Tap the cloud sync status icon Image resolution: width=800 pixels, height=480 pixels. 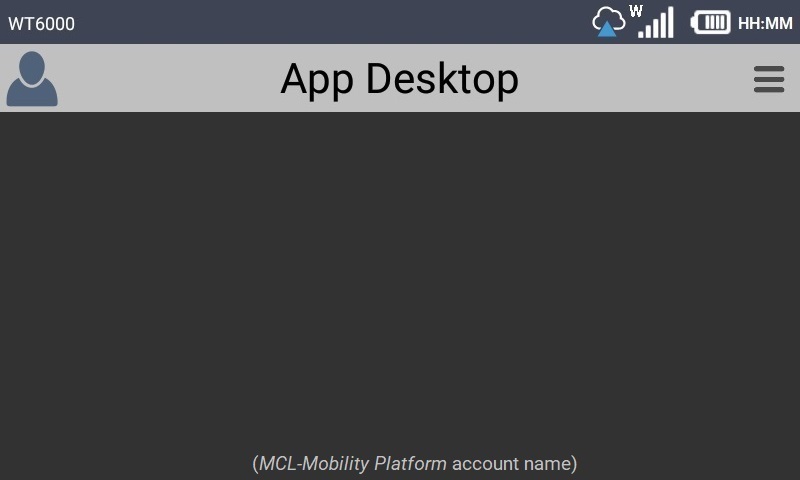click(608, 22)
